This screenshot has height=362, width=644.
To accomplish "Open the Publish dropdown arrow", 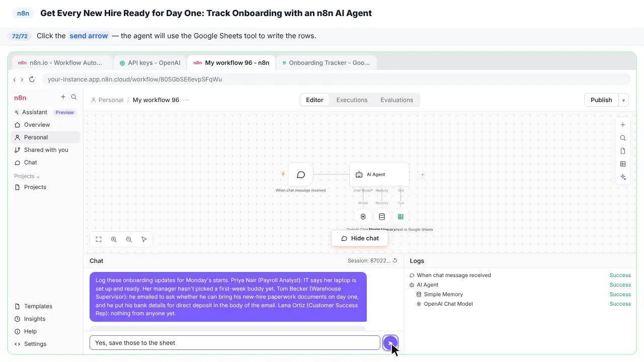I will (623, 100).
